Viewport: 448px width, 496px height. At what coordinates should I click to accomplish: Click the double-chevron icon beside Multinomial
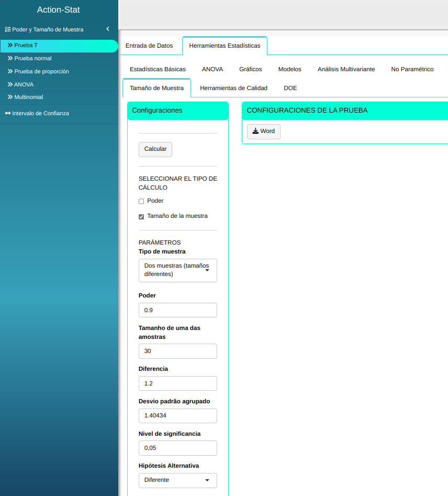10,97
